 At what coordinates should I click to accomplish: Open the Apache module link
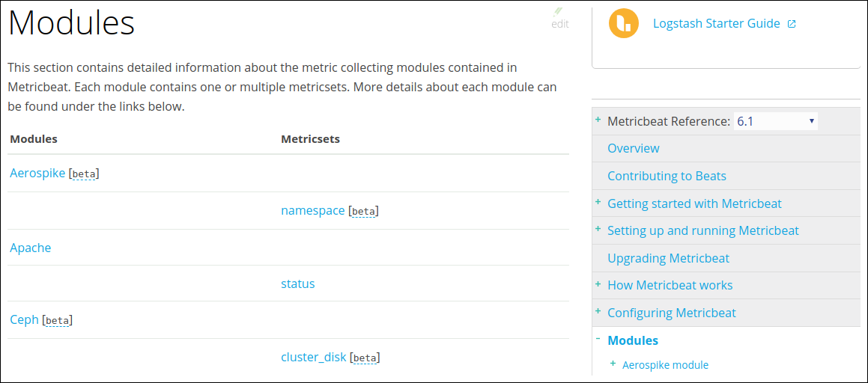(x=31, y=248)
